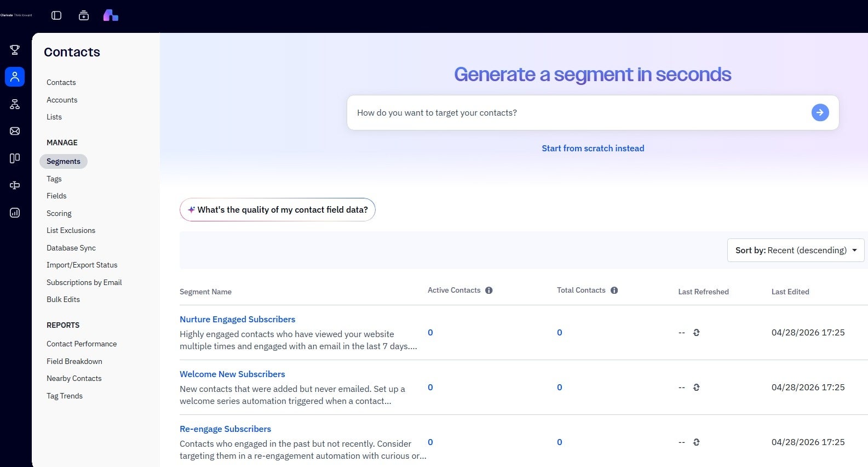The width and height of the screenshot is (868, 467).
Task: Open Tag Trends report
Action: (65, 396)
